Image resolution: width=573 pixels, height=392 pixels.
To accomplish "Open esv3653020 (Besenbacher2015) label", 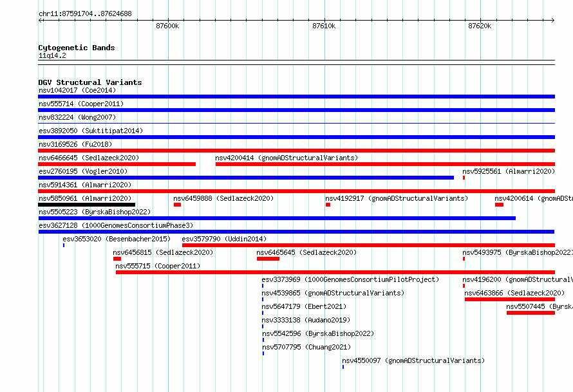I will click(117, 239).
